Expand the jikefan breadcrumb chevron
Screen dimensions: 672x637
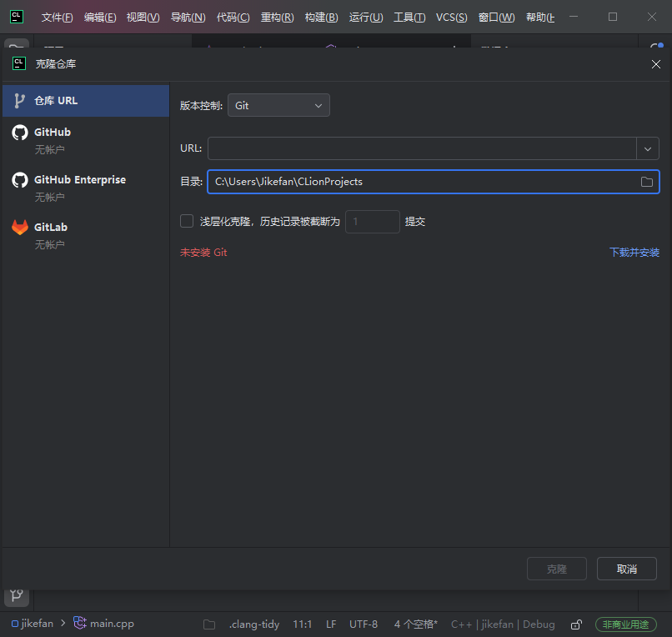tap(63, 624)
